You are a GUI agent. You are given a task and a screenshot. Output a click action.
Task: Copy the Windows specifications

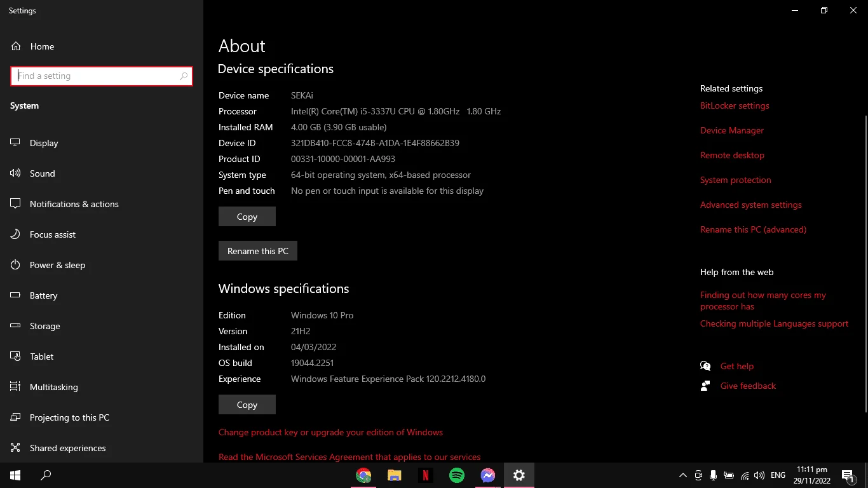[247, 405]
